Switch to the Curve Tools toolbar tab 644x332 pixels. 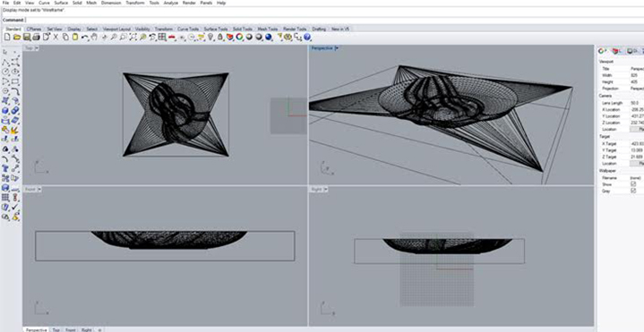pos(188,30)
